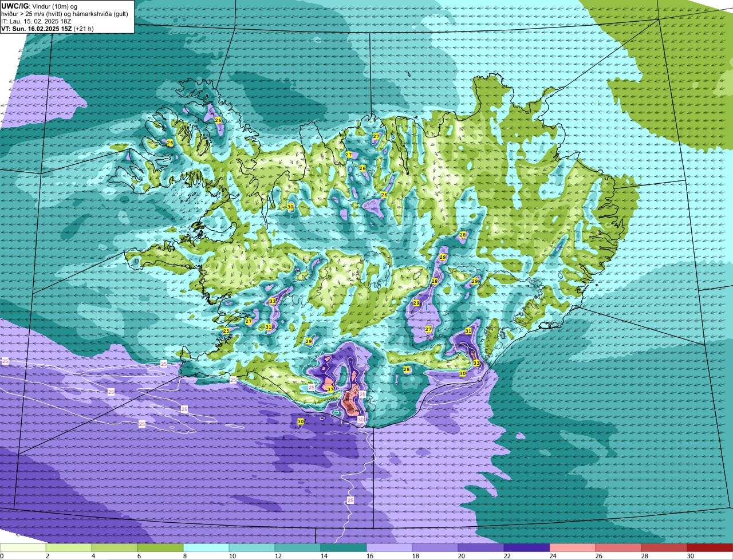This screenshot has width=733, height=560.
Task: Click the 'UWC/IG: Vindur (10m) og' title line
Action: [40, 6]
